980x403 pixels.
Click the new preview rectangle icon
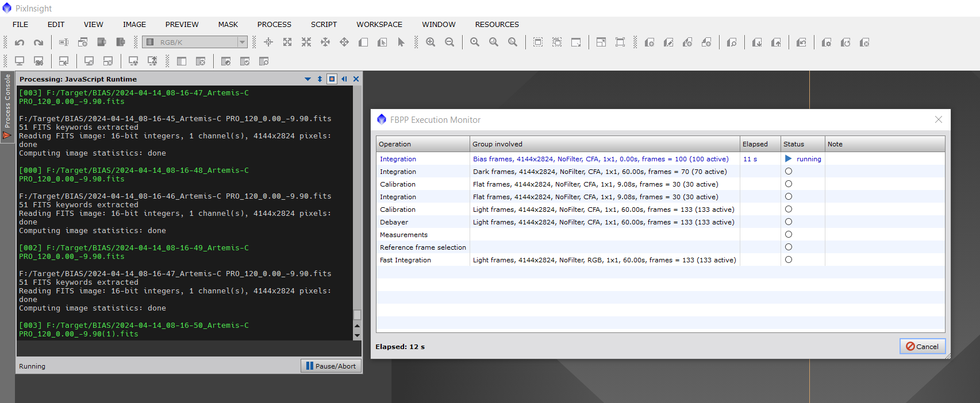363,42
